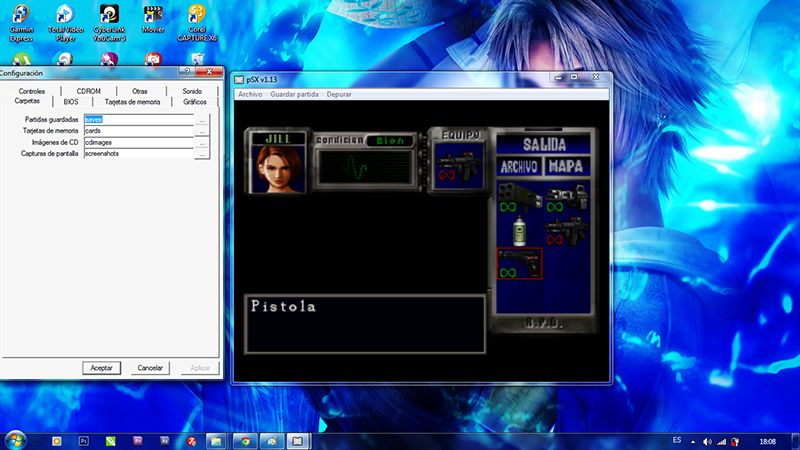
Task: Click the ES language indicator
Action: pos(677,440)
